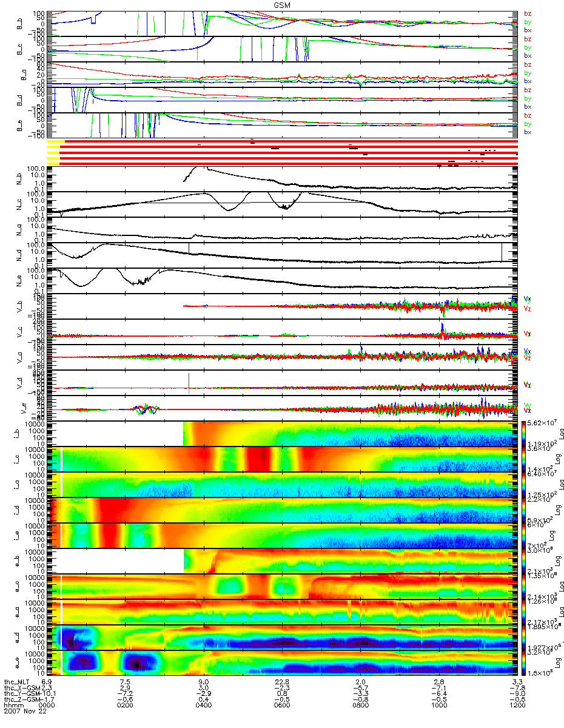The width and height of the screenshot is (564, 728).
Task: Select the V_e velocity axis label
Action: point(24,408)
